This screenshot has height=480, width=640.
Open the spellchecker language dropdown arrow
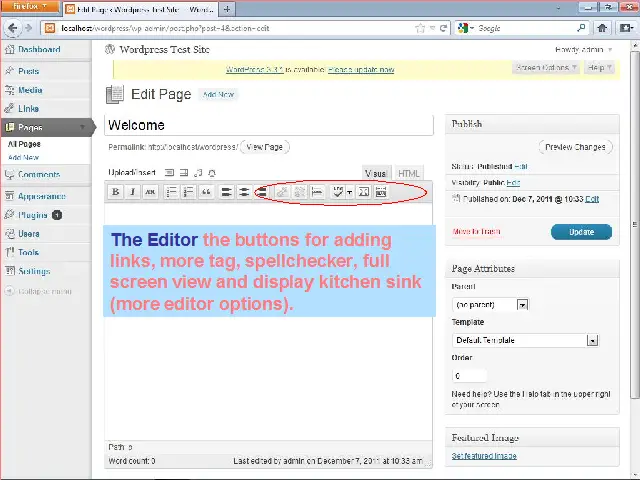click(x=350, y=192)
